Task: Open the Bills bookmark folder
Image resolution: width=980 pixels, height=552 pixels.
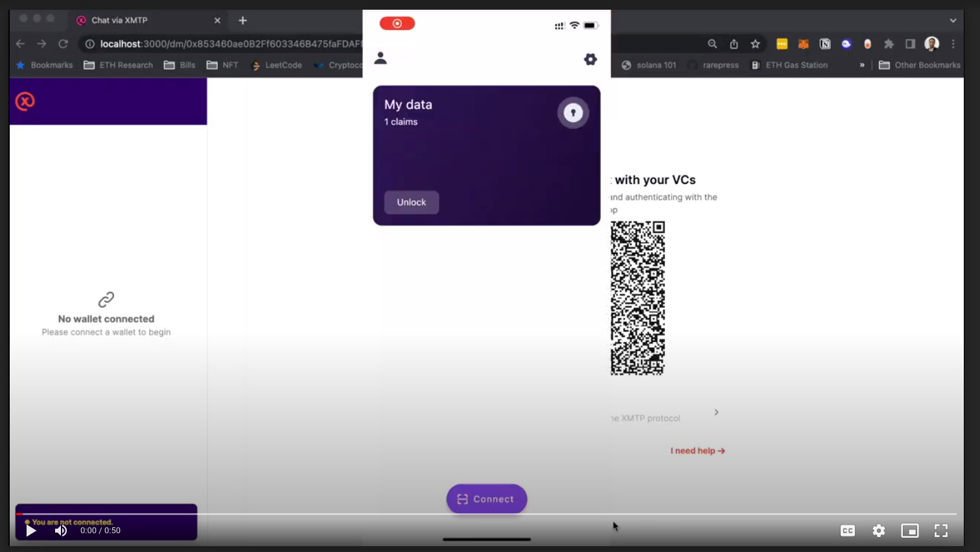Action: pos(180,65)
